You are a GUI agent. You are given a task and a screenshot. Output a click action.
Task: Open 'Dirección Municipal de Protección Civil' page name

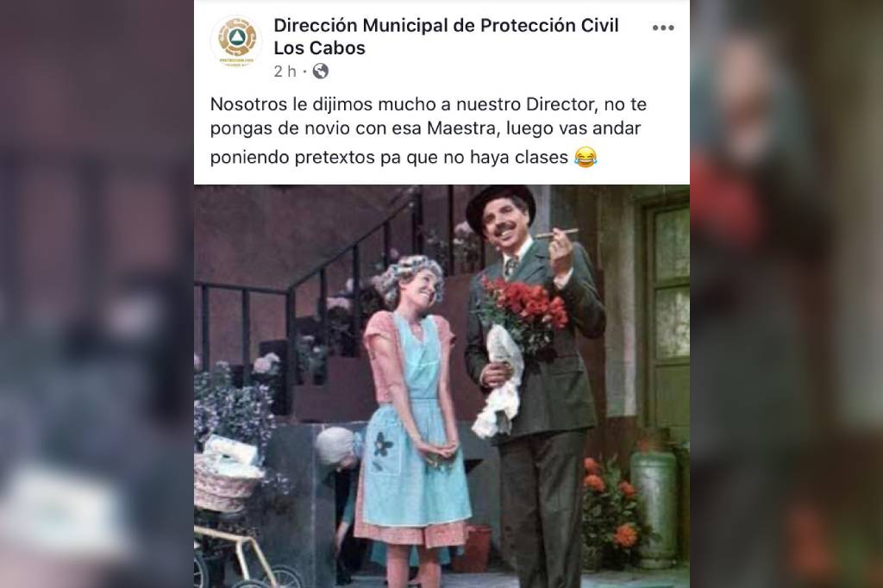pos(446,25)
